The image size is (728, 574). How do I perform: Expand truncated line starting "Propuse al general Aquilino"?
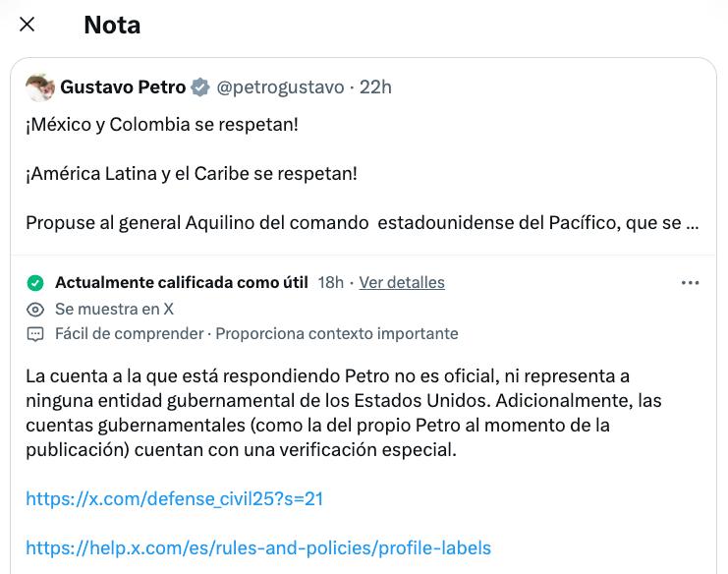[362, 222]
